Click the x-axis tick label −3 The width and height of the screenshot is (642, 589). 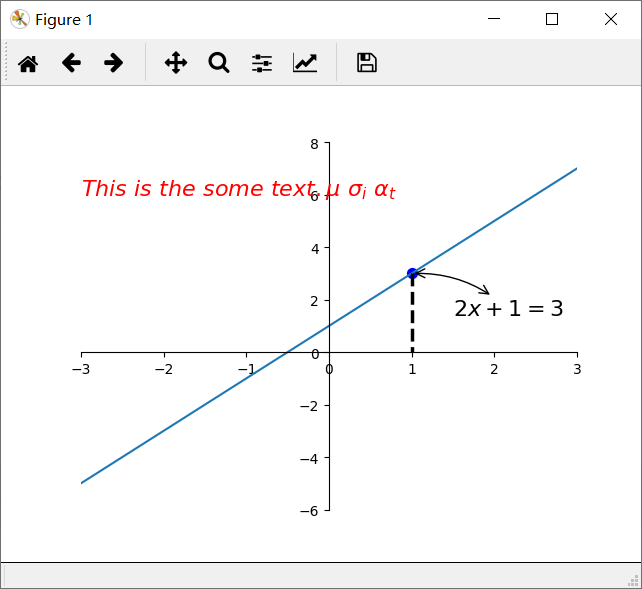coord(81,369)
